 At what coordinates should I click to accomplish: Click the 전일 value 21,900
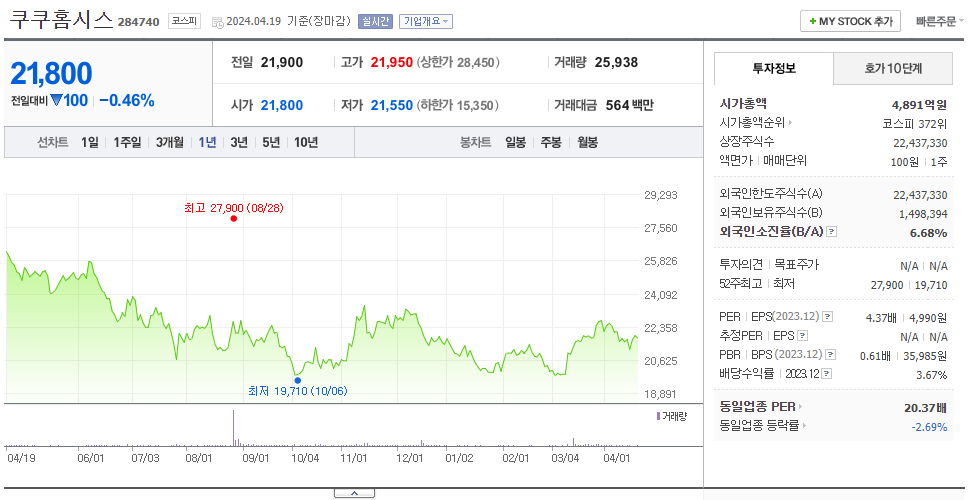[282, 62]
